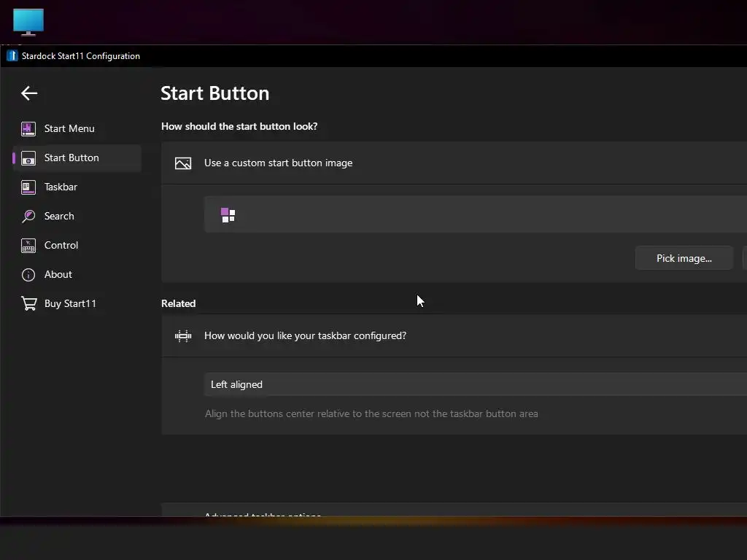
Task: Click the About info circle icon
Action: pos(28,275)
